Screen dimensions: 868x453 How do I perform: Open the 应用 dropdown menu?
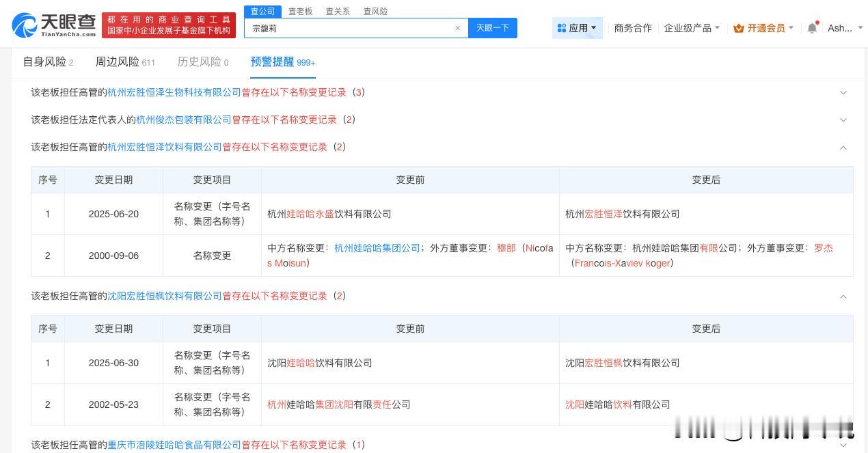578,28
